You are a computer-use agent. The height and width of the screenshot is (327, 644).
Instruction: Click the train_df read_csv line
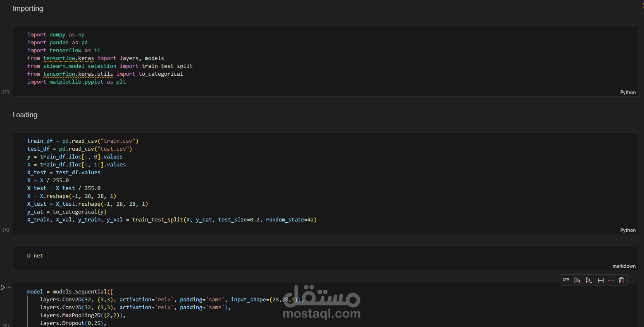click(83, 141)
